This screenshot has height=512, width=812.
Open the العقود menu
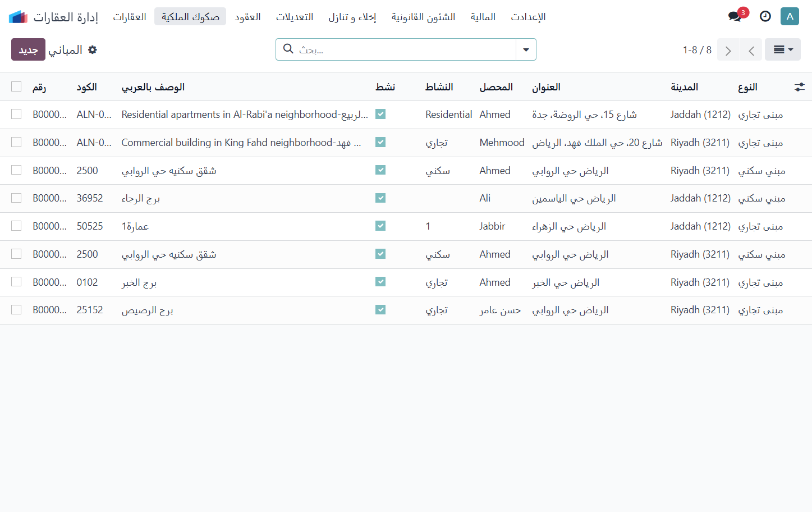tap(247, 17)
